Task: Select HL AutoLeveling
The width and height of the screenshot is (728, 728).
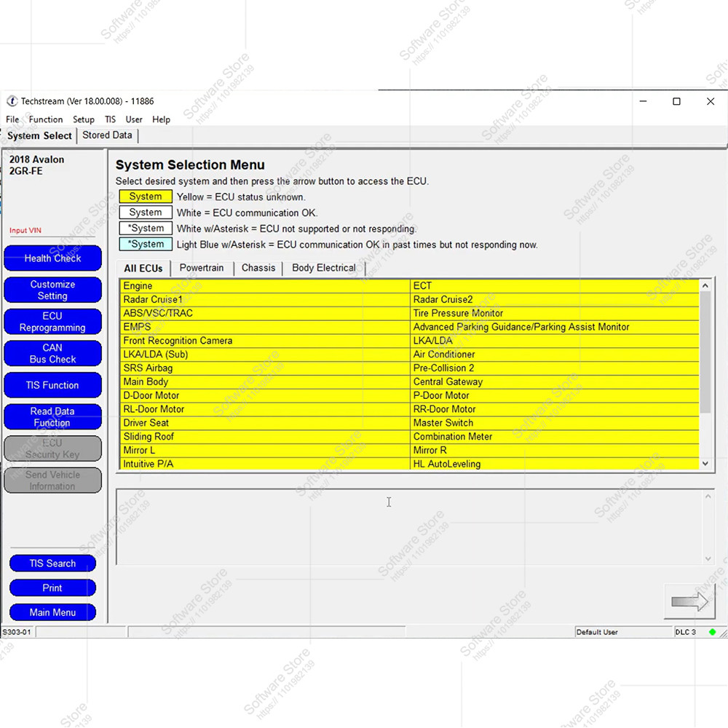Action: tap(555, 463)
